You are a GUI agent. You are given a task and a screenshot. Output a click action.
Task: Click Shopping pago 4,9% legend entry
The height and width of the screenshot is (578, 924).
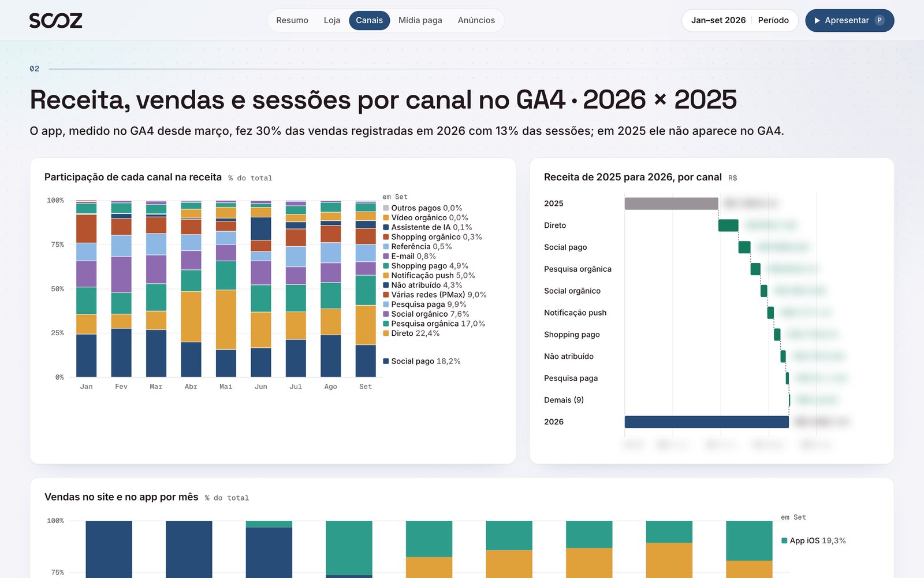(426, 266)
